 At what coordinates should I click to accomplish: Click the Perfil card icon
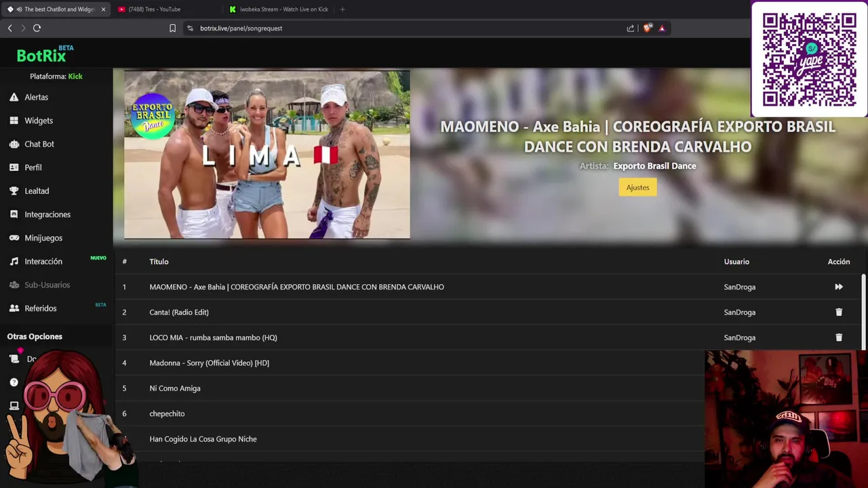(x=14, y=167)
